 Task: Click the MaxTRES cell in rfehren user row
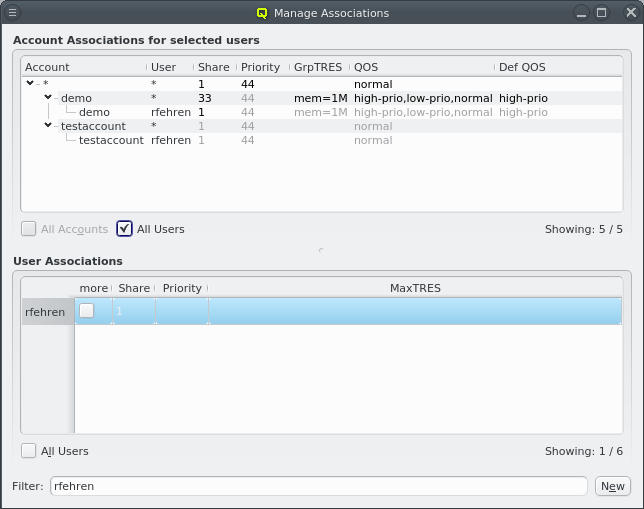415,311
